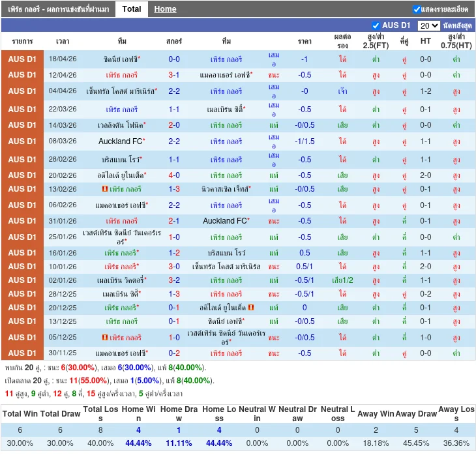This screenshot has width=476, height=455.
Task: Click the 3-1 score on 12/04/26
Action: point(174,75)
